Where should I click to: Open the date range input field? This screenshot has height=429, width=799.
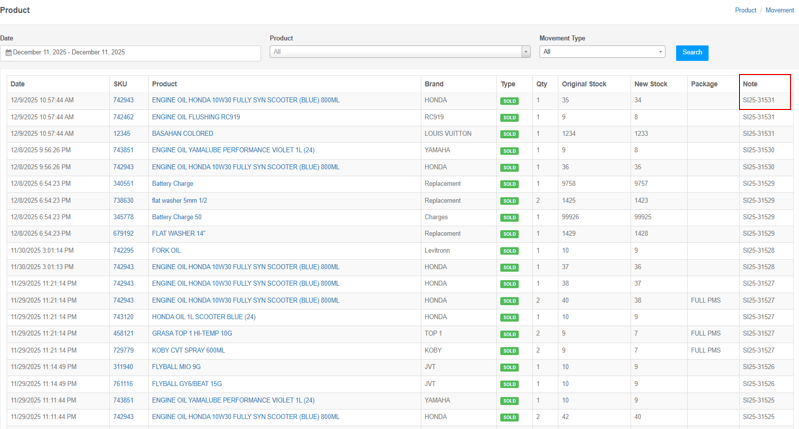tap(130, 52)
